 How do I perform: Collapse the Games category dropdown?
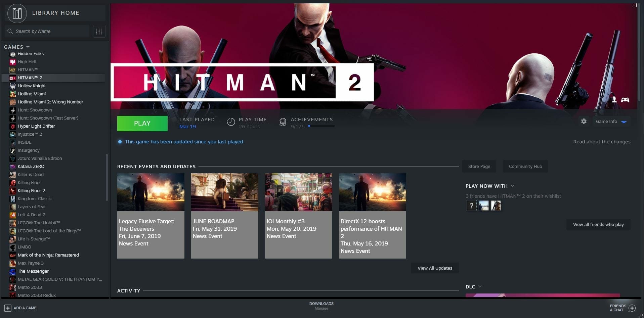tap(28, 47)
